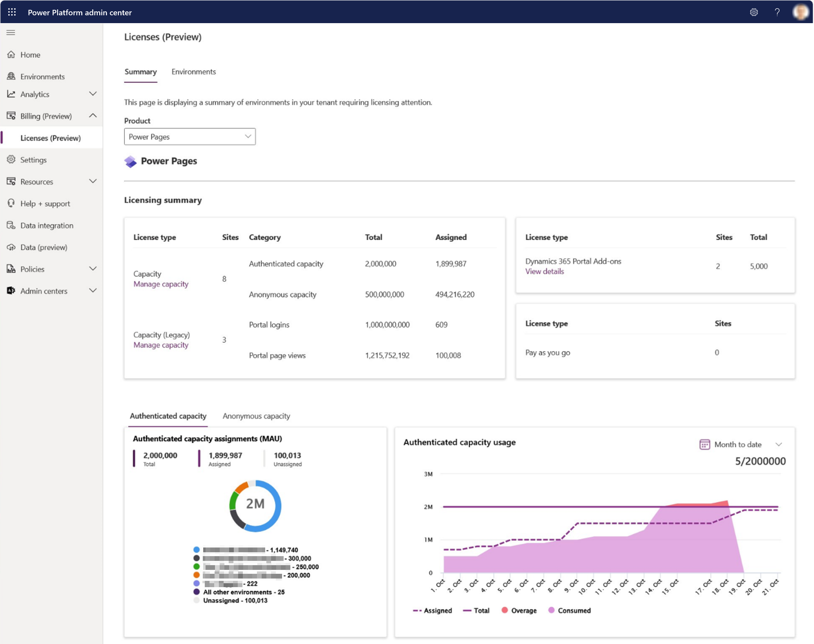The image size is (814, 644).
Task: Click the Data integration navigation icon
Action: (13, 225)
